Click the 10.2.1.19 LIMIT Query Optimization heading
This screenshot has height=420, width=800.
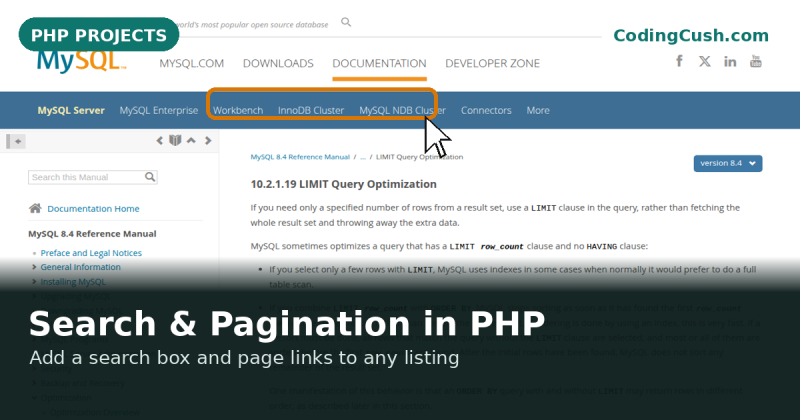(x=343, y=184)
